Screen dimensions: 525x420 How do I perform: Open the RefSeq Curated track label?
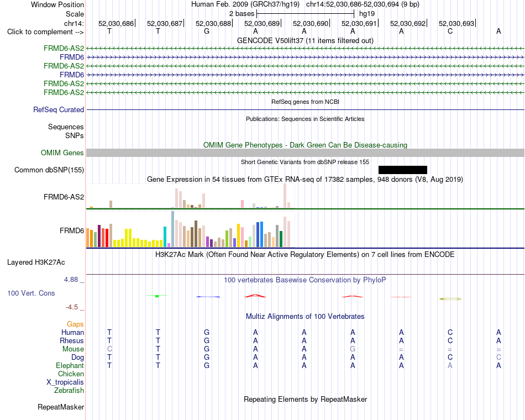tap(59, 109)
